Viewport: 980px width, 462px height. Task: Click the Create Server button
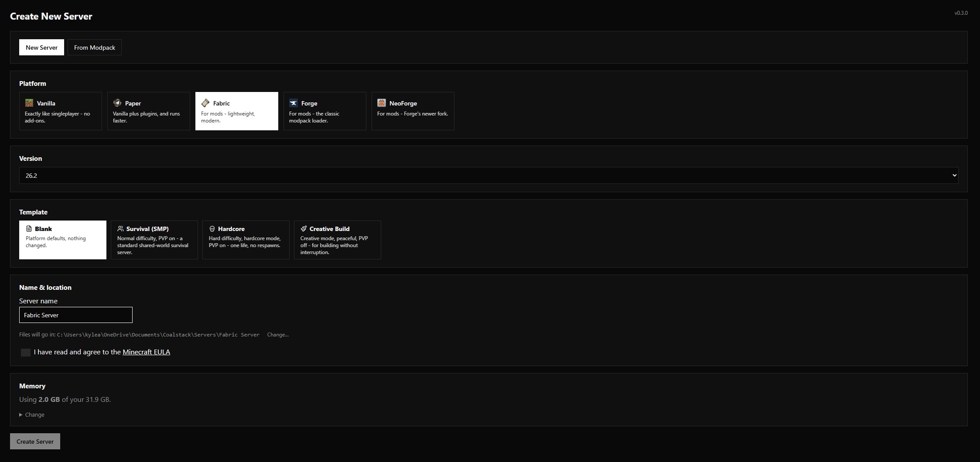tap(35, 441)
